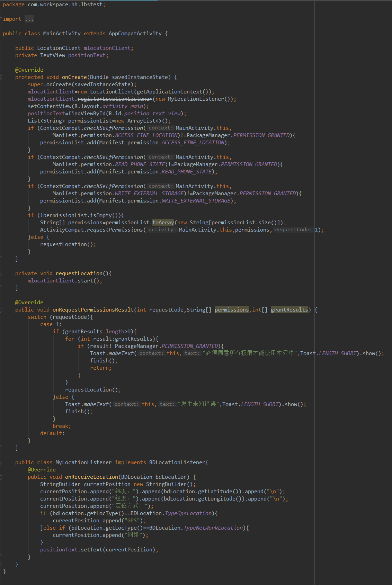Click the ArrayList<>() constructor
The width and height of the screenshot is (392, 585).
[148, 121]
